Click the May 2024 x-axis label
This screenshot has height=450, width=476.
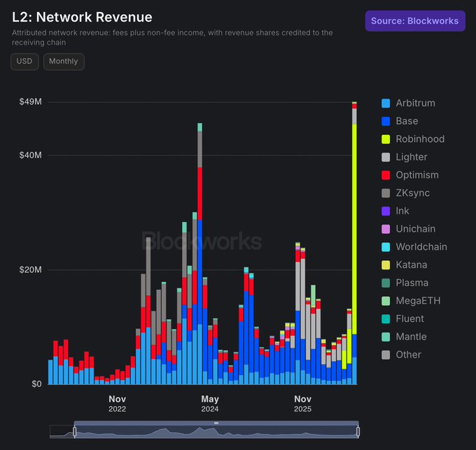[x=210, y=404]
